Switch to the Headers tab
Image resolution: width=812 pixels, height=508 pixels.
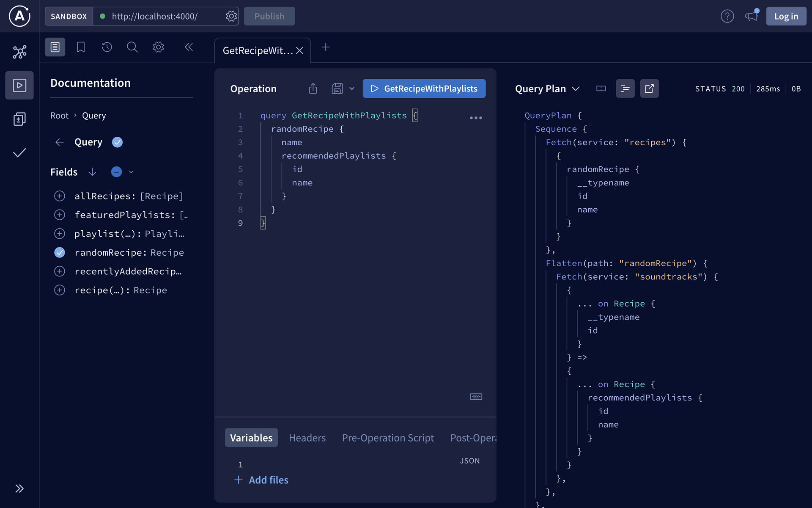pyautogui.click(x=307, y=438)
